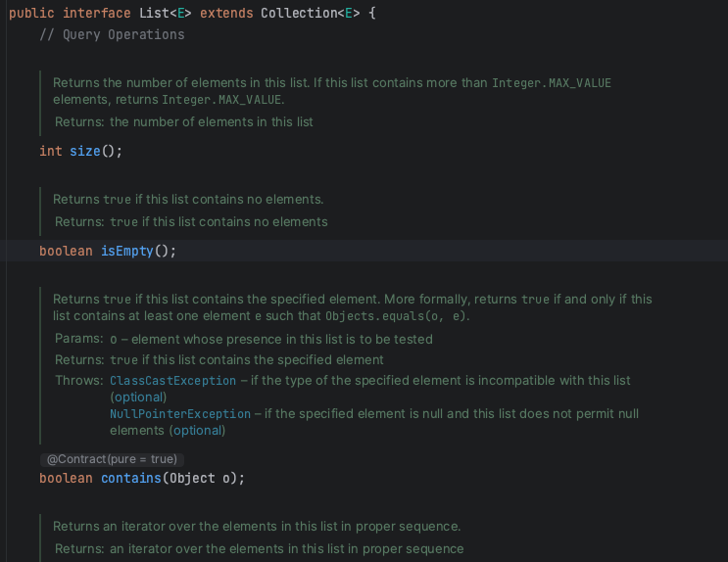Click 'Returns true if this list contains no elements.'
The width and height of the screenshot is (728, 562).
click(188, 200)
